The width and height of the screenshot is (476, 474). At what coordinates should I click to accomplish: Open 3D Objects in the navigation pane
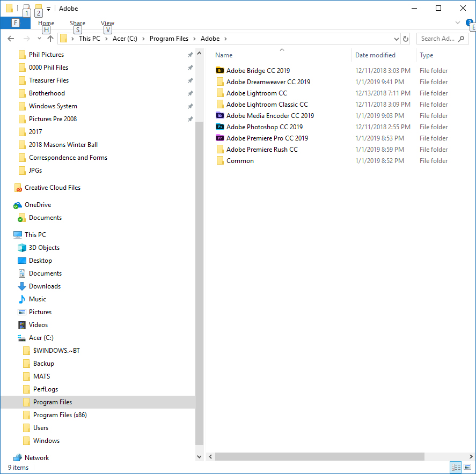[x=44, y=248]
